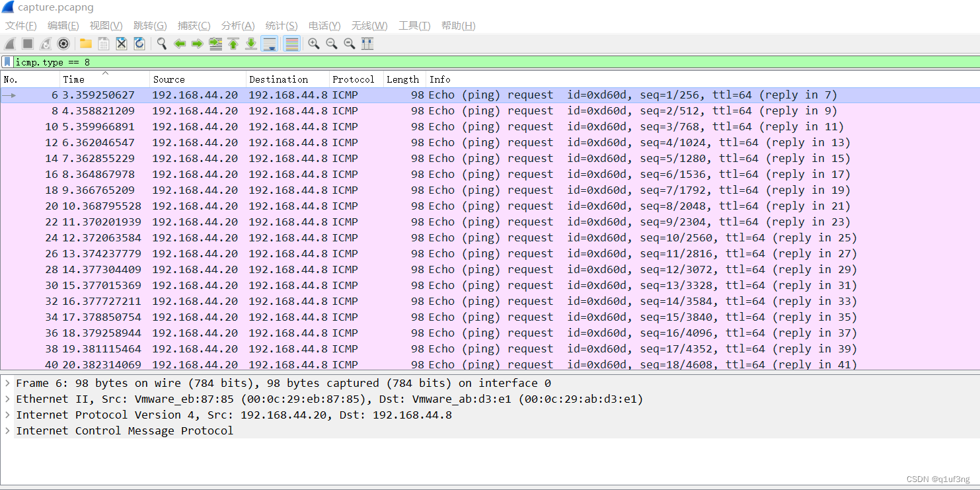Close this capture file icon

pos(122,44)
